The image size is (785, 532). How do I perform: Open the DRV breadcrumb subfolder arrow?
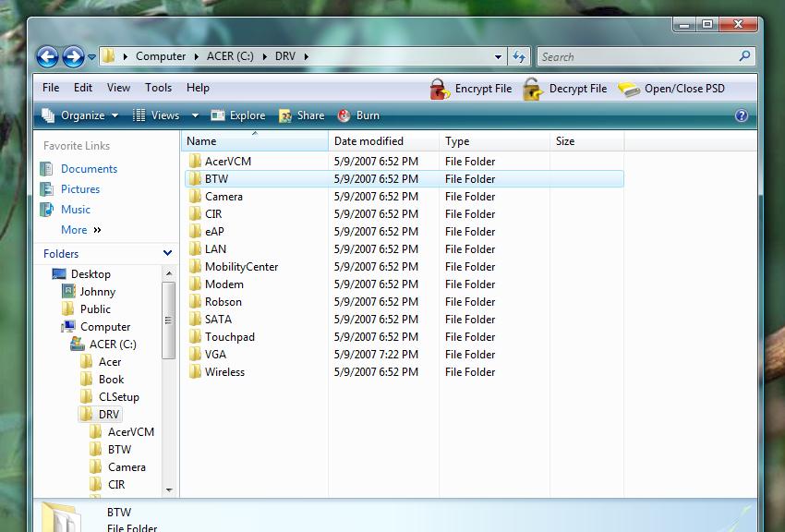306,56
